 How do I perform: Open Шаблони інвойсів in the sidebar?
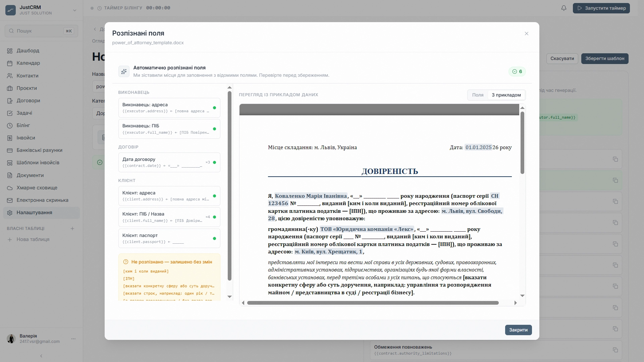[x=41, y=163]
